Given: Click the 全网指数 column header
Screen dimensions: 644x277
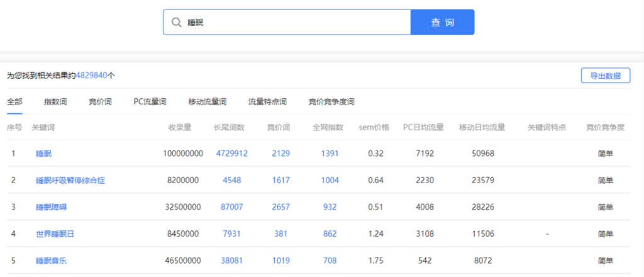Looking at the screenshot, I should [x=328, y=127].
